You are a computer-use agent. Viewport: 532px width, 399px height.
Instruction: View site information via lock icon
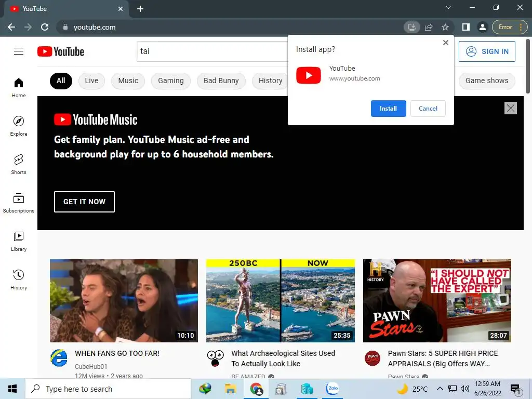tap(65, 27)
